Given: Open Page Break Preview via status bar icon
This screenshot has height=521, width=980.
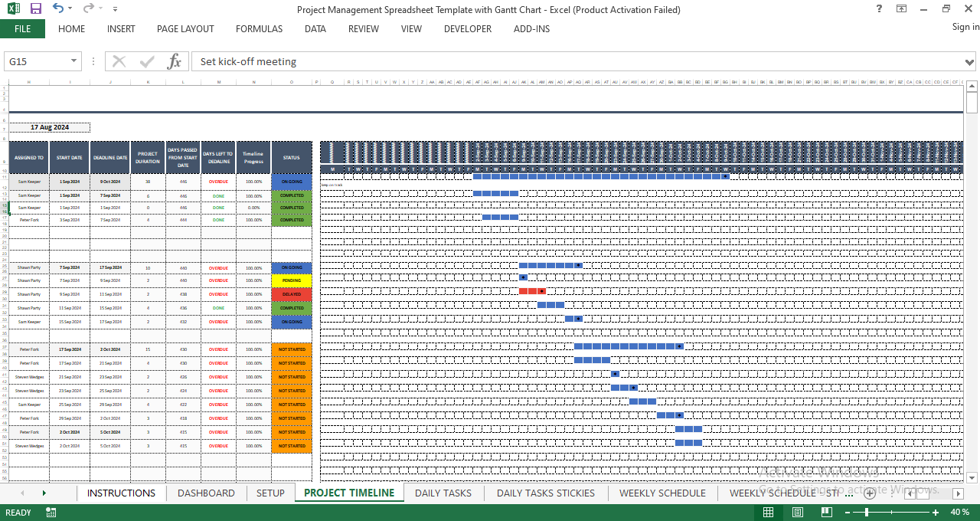Looking at the screenshot, I should click(826, 512).
